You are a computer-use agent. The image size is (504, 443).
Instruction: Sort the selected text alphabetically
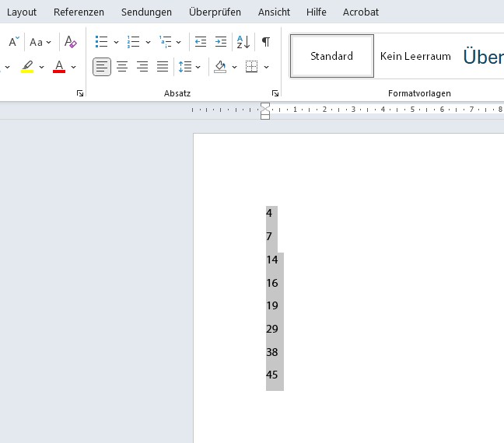tap(243, 42)
